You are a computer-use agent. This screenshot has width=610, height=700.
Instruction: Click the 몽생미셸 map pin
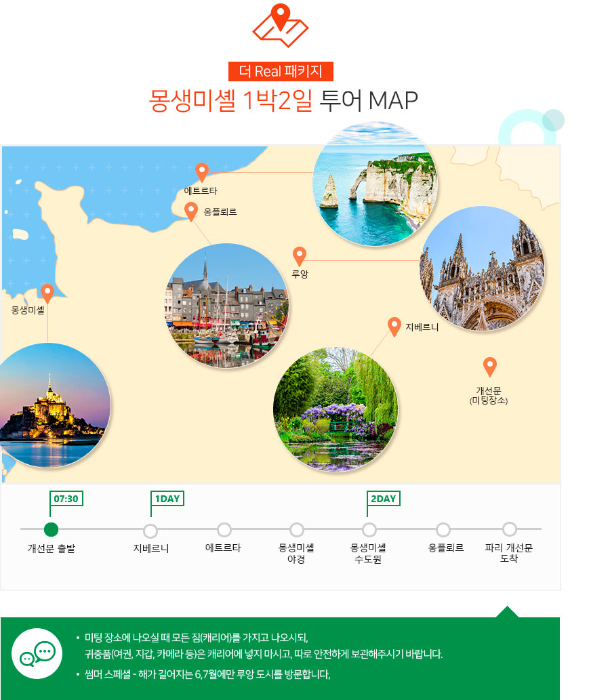click(47, 293)
